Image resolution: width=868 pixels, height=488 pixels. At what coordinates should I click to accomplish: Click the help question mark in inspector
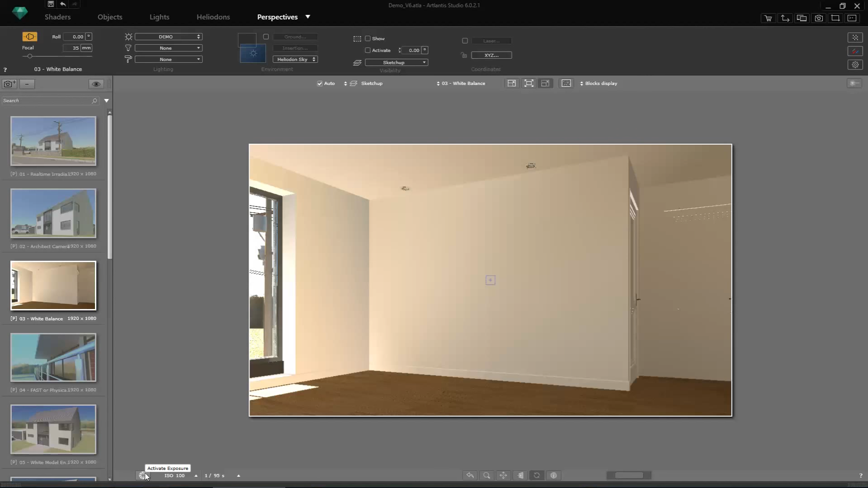5,70
